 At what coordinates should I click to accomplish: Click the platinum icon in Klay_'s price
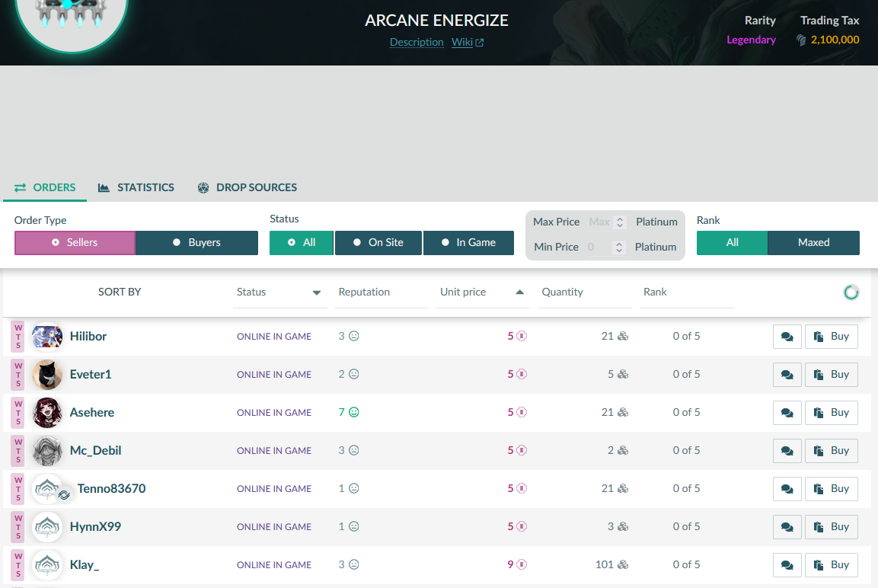click(522, 564)
